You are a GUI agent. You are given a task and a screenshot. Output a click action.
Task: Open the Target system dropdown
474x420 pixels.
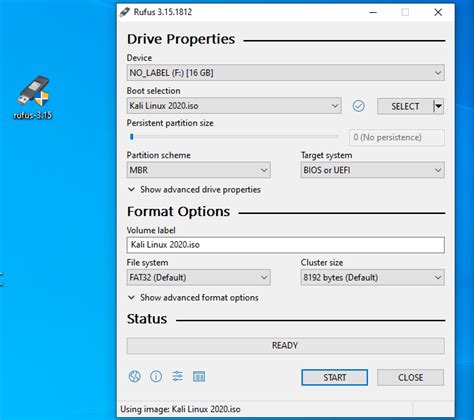372,170
